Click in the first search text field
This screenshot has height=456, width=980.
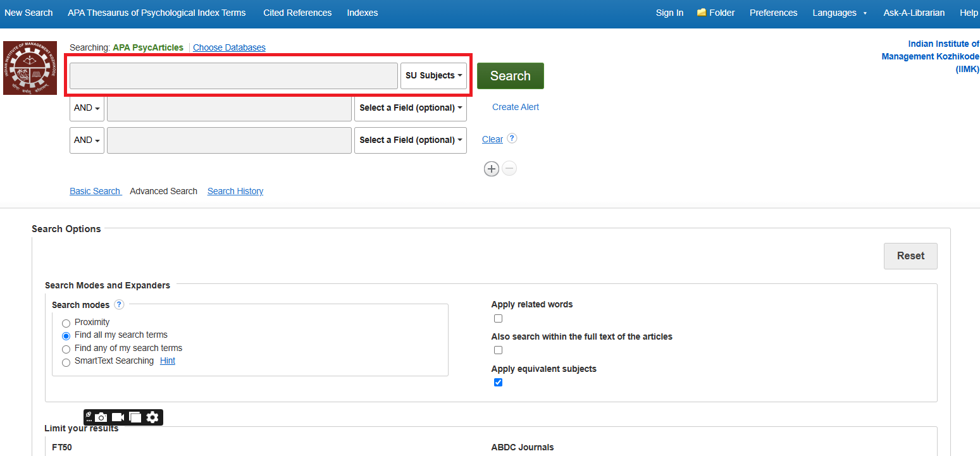[x=233, y=76]
